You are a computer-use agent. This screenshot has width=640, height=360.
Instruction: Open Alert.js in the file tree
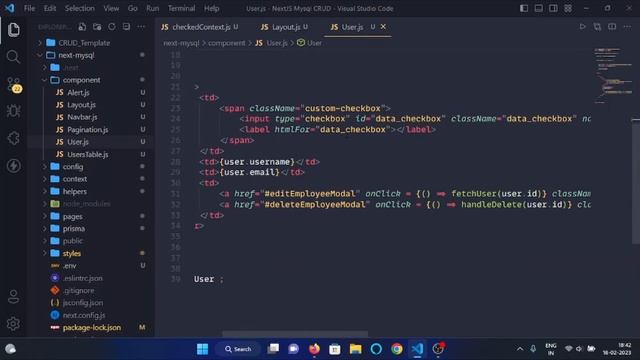click(78, 93)
